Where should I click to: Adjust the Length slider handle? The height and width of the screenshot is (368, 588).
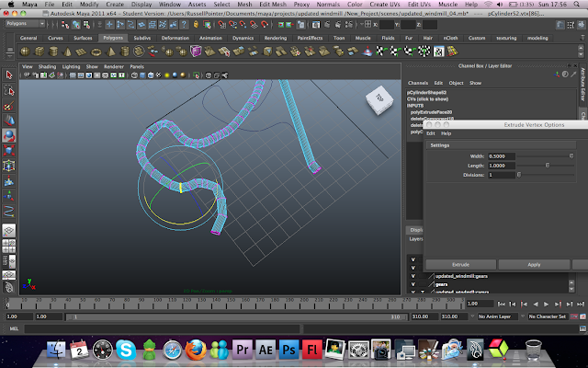click(x=548, y=166)
